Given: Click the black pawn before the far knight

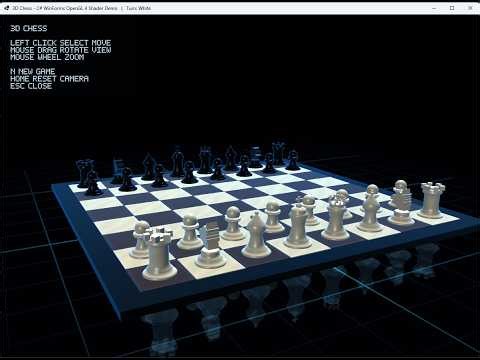Looking at the screenshot, I should pyautogui.click(x=269, y=163).
